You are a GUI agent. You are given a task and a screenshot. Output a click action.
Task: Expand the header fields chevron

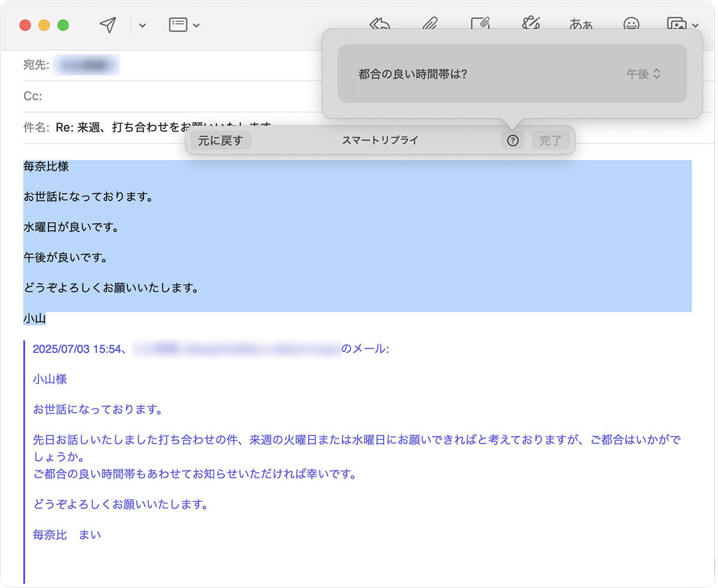tap(196, 26)
